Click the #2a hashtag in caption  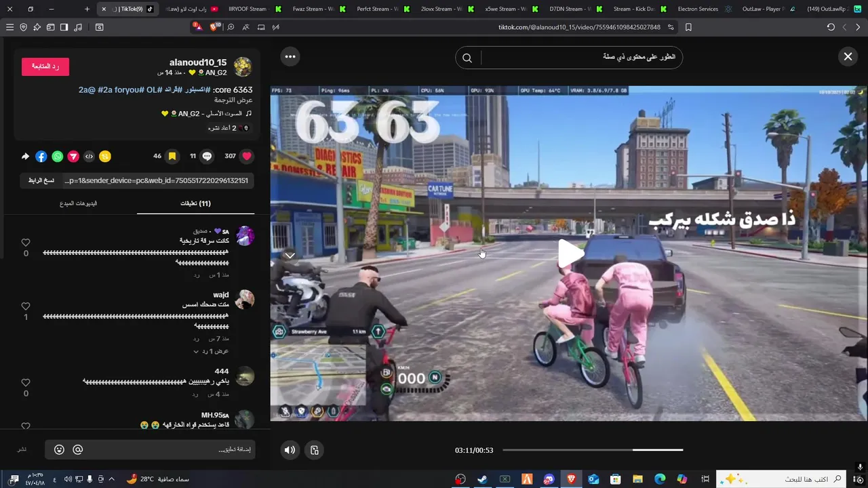point(104,89)
